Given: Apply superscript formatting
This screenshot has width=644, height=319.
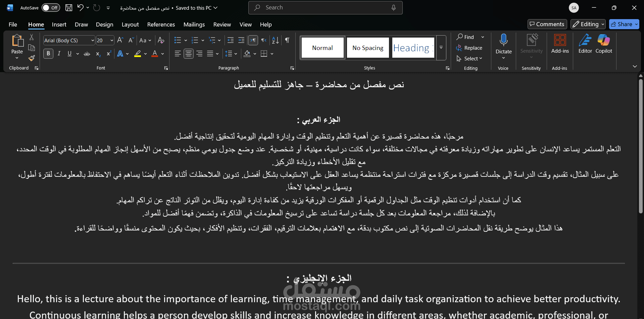Looking at the screenshot, I should click(109, 54).
